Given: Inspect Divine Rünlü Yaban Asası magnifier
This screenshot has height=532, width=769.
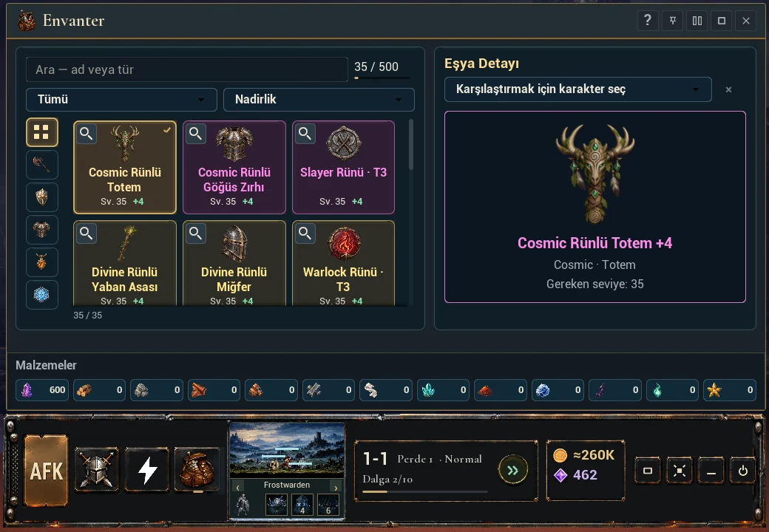Looking at the screenshot, I should 87,233.
